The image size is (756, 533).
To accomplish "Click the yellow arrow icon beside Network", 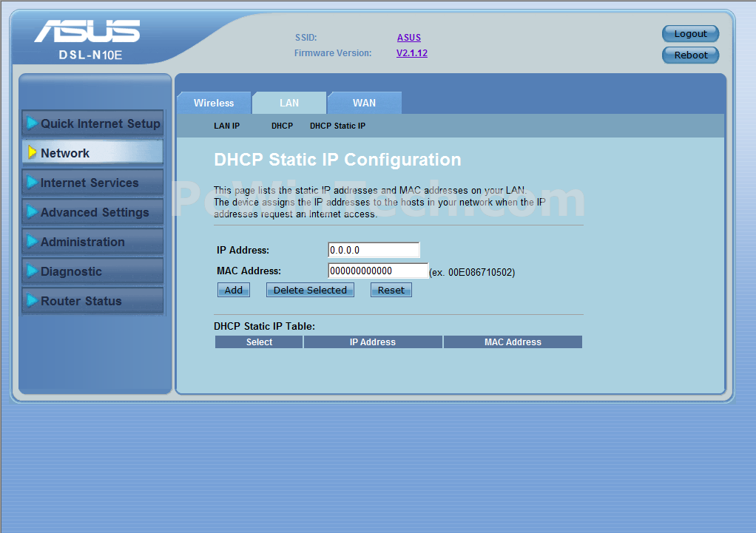I will [32, 152].
